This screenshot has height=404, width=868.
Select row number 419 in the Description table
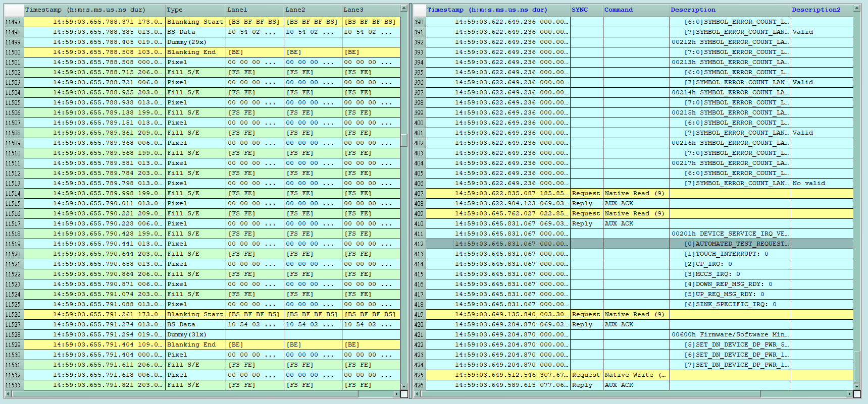coord(419,315)
